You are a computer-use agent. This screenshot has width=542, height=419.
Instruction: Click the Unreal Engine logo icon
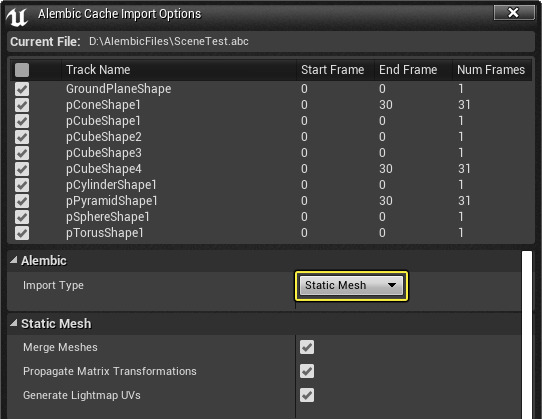click(x=17, y=17)
